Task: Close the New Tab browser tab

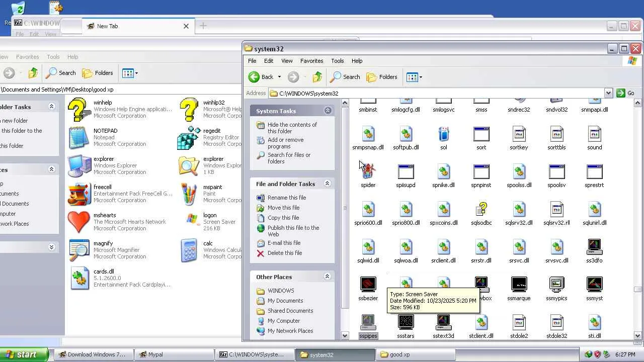Action: click(x=186, y=26)
